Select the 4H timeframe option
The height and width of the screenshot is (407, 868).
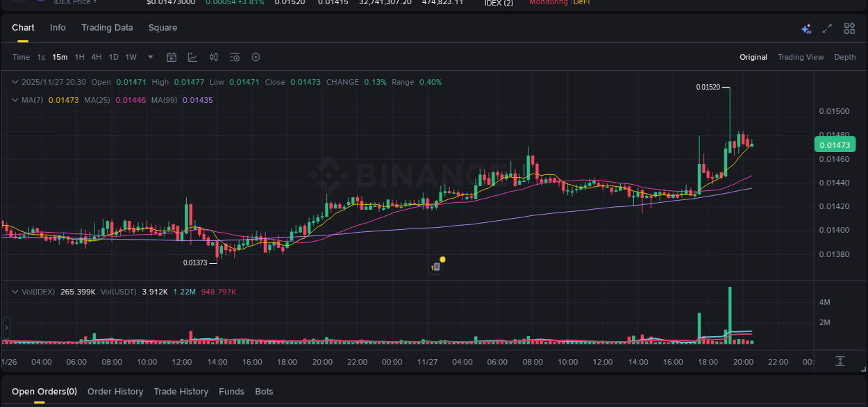coord(97,57)
